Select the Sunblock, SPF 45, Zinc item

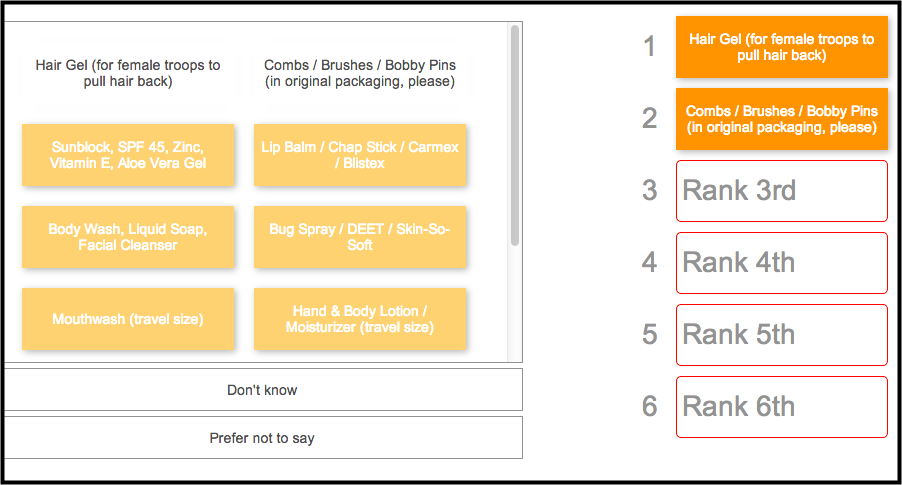[128, 155]
